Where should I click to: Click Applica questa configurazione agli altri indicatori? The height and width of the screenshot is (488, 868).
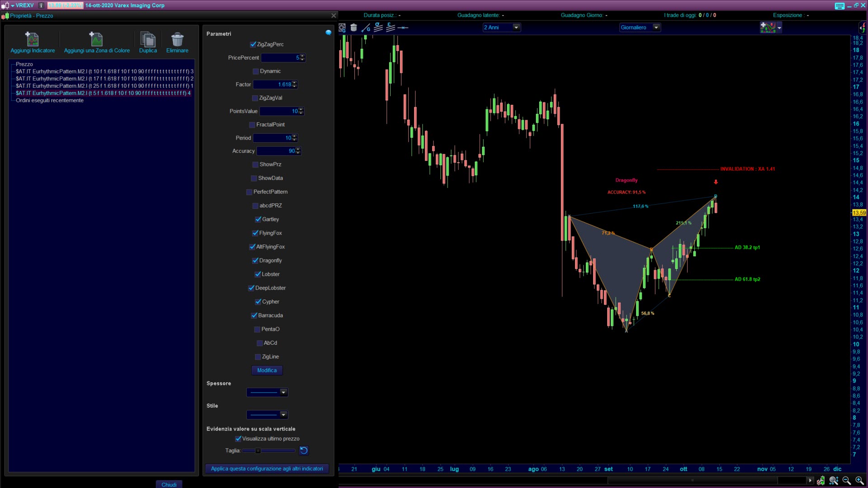(267, 469)
